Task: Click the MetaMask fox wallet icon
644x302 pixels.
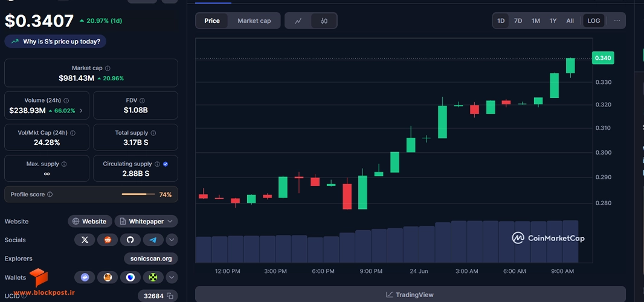Action: (x=108, y=277)
